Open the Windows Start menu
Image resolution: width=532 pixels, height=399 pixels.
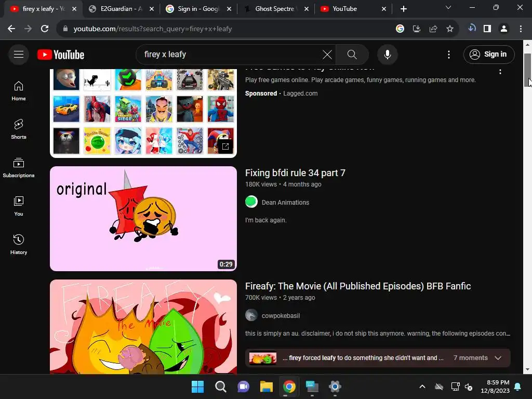pyautogui.click(x=197, y=387)
